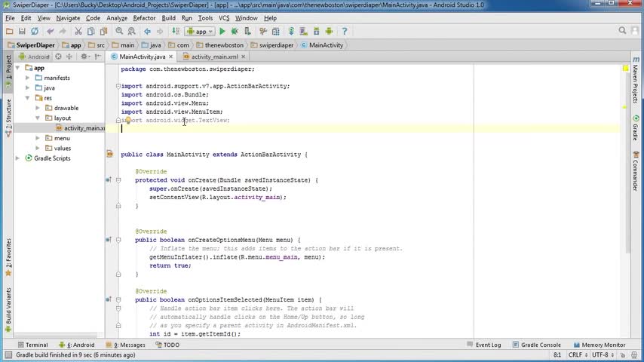Click Sync Project with Gradle Files icon
The width and height of the screenshot is (644, 362).
[x=291, y=31]
